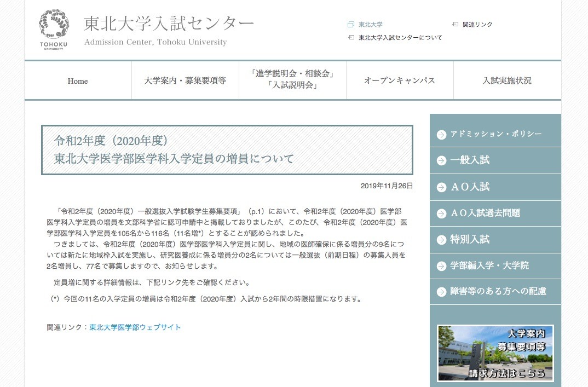
Task: Open 東北大学入試センターについて link
Action: [401, 38]
